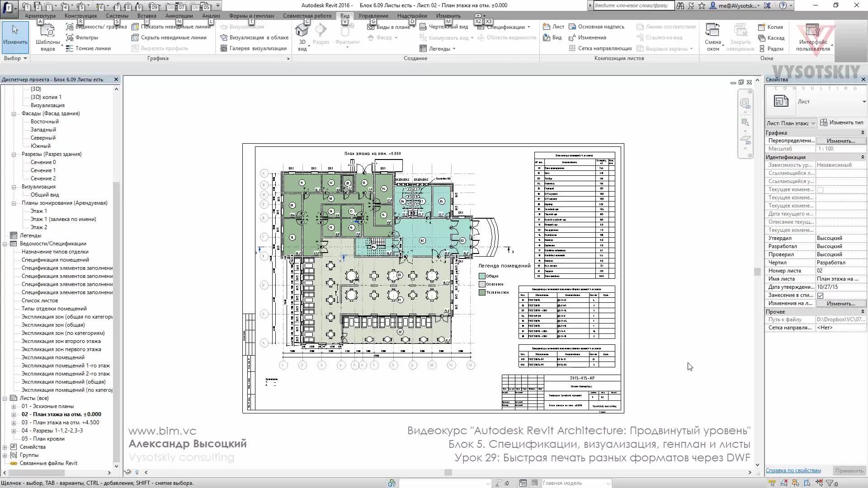Select the Modify (Изменить) arrow tool
868x488 pixels.
point(15,34)
